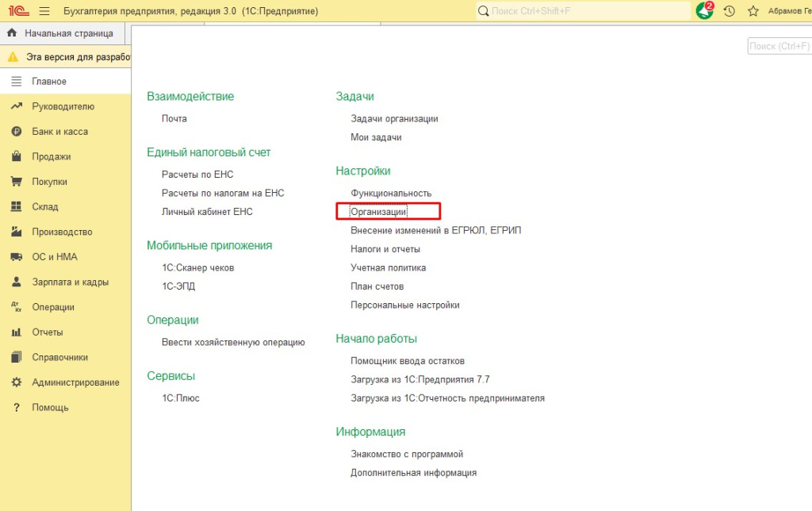Open notifications bell with badge

tap(704, 10)
